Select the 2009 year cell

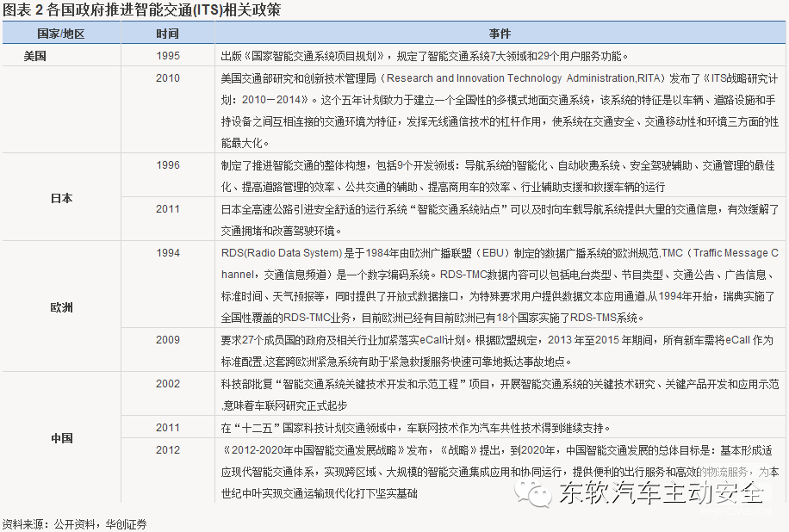(x=168, y=340)
